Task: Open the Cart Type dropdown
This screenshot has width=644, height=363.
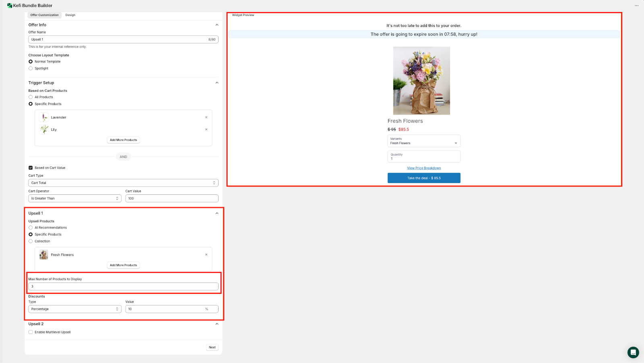Action: click(x=123, y=183)
